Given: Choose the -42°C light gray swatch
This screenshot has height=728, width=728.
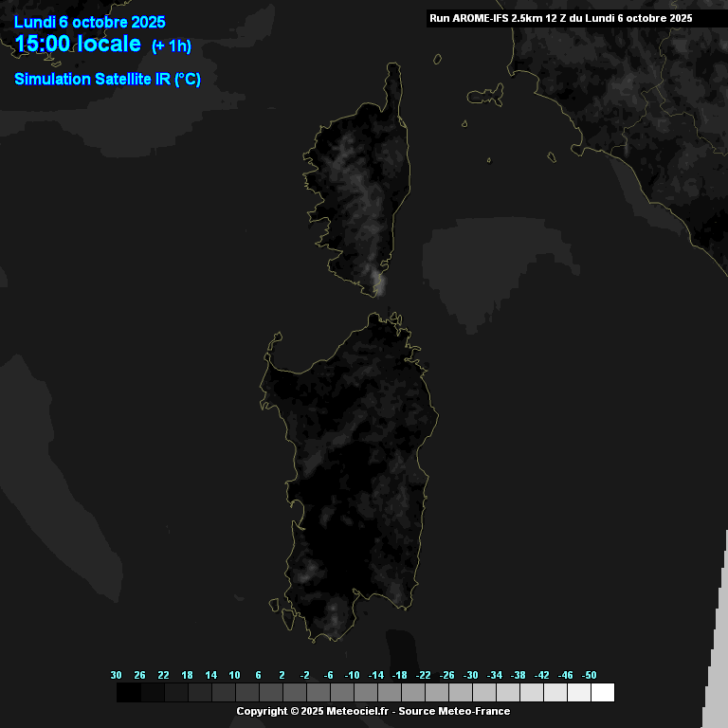Looking at the screenshot, I should pyautogui.click(x=555, y=693).
